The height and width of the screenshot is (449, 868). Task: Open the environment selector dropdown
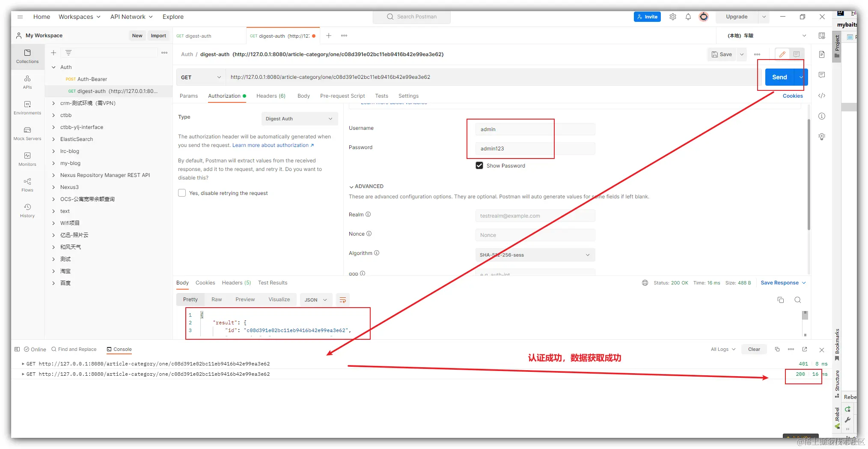tap(766, 36)
